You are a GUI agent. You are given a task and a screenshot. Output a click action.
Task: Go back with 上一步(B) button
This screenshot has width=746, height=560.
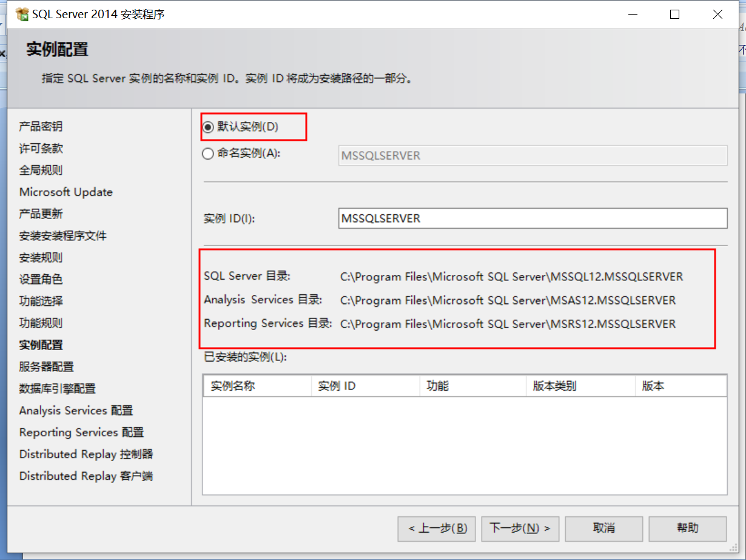tap(437, 528)
